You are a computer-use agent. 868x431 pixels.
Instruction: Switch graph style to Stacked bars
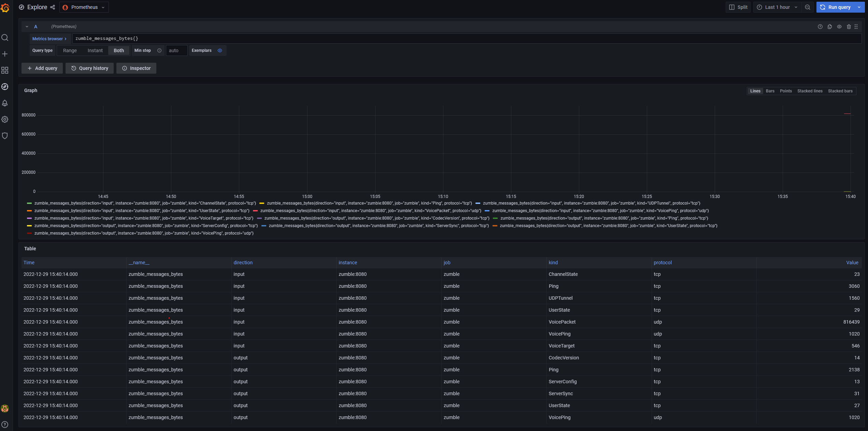[840, 91]
